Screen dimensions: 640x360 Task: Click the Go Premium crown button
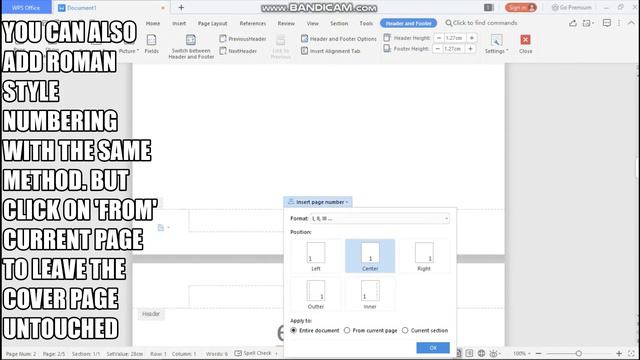click(571, 7)
